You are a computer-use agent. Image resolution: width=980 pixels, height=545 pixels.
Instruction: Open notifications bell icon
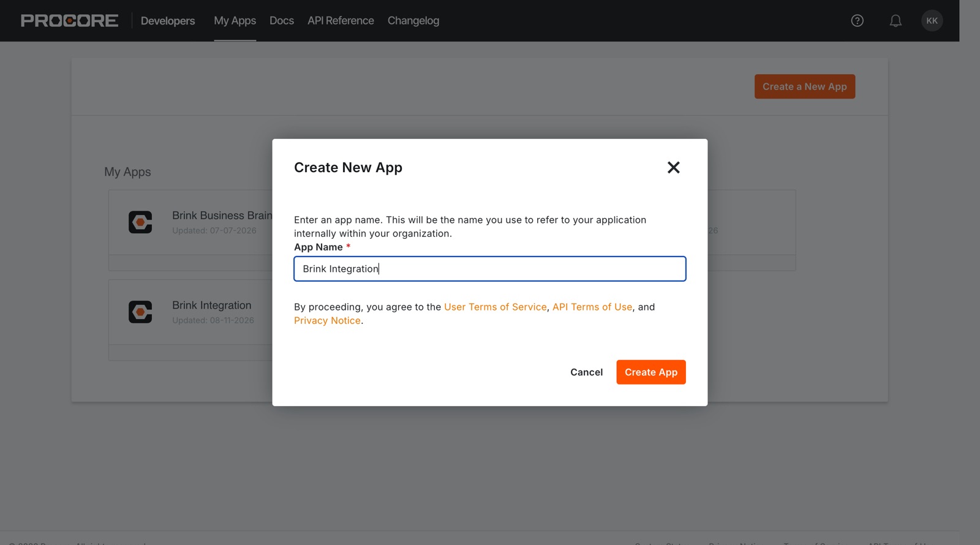pyautogui.click(x=895, y=21)
